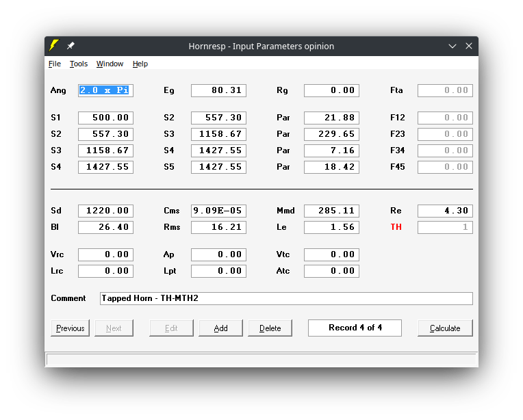Click the Ap input field
Viewport: 523px width, 420px height.
point(218,254)
